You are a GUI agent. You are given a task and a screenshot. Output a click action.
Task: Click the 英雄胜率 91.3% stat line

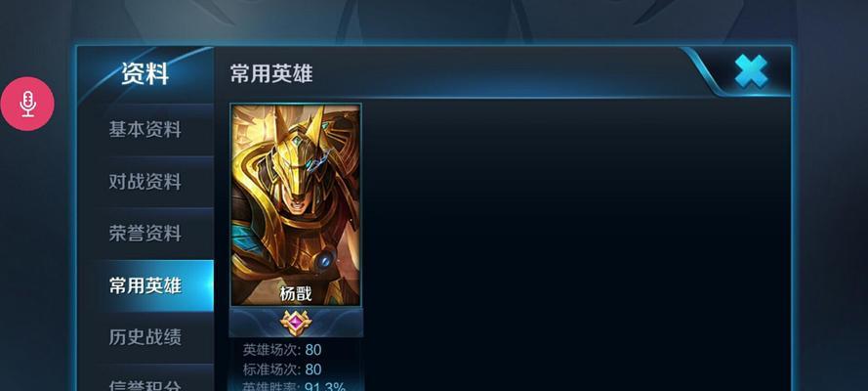tap(294, 386)
